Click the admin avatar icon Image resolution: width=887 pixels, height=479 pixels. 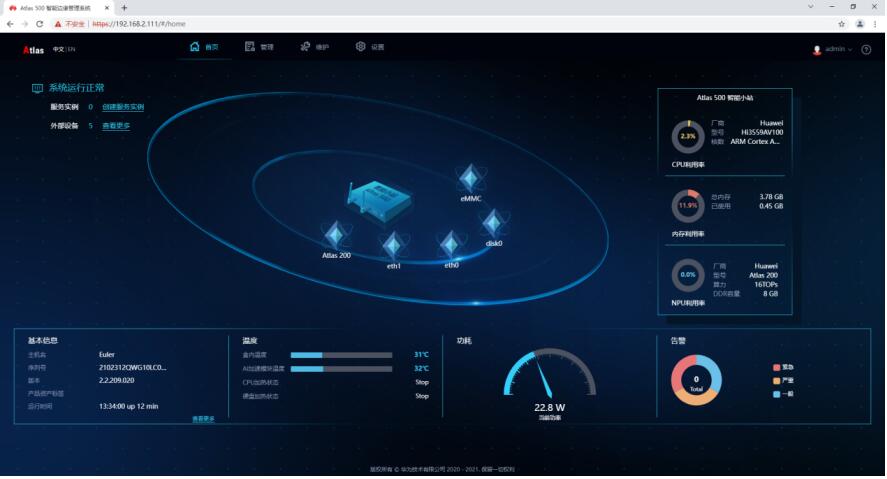(x=817, y=50)
